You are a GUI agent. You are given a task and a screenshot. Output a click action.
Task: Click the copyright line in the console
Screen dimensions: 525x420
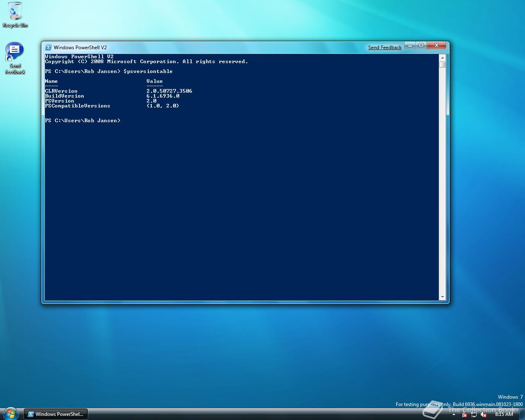pos(146,62)
